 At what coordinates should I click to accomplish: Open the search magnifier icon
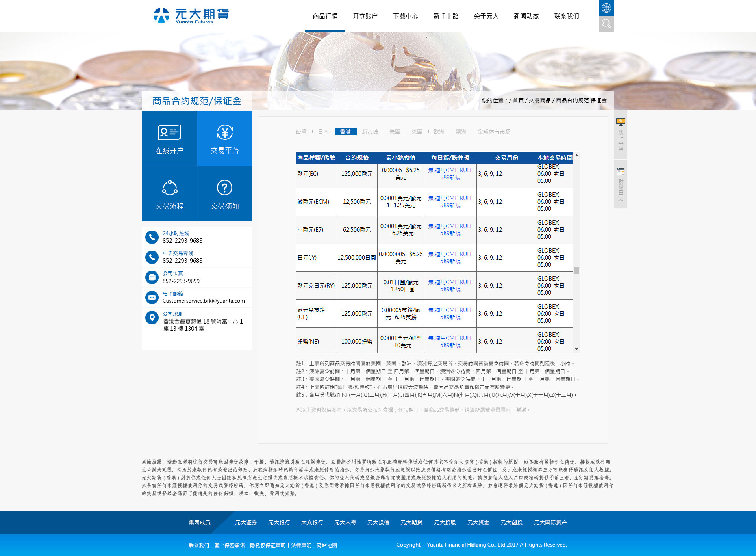pos(606,24)
